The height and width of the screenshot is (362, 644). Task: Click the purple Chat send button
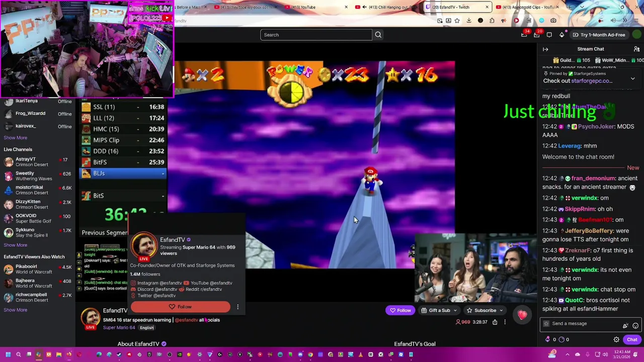click(632, 340)
